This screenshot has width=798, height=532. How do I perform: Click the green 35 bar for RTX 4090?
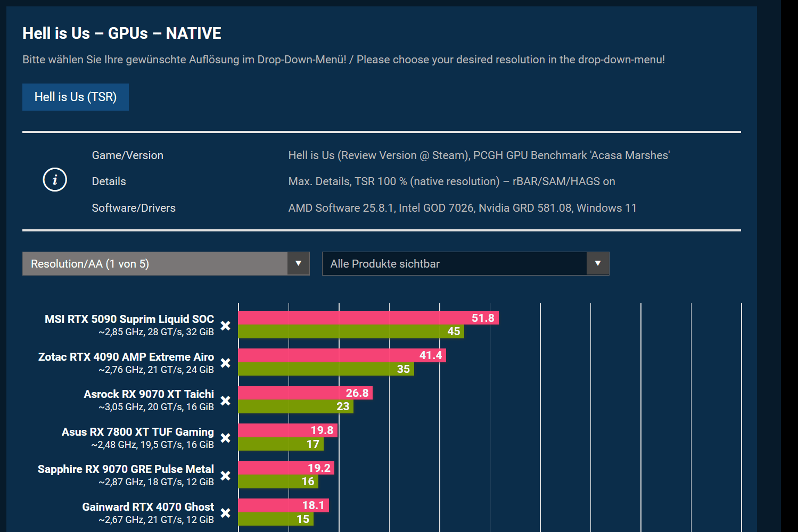(326, 369)
